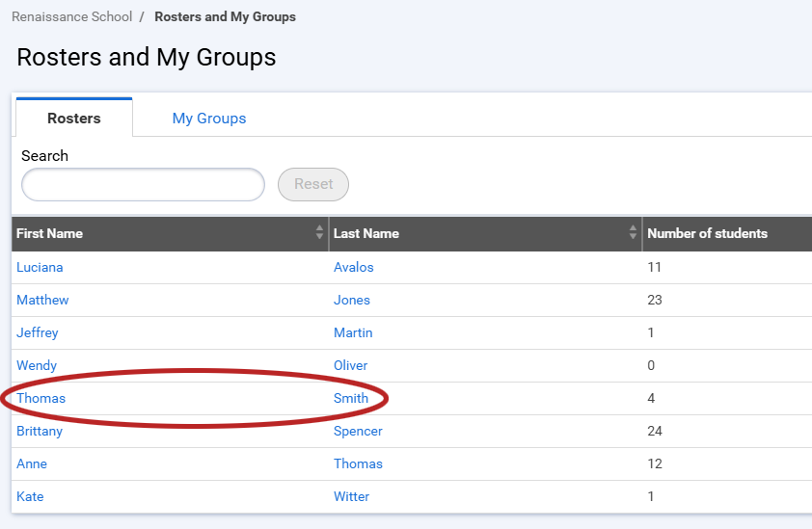Open the Oliver last name link
Image resolution: width=812 pixels, height=529 pixels.
tap(351, 365)
